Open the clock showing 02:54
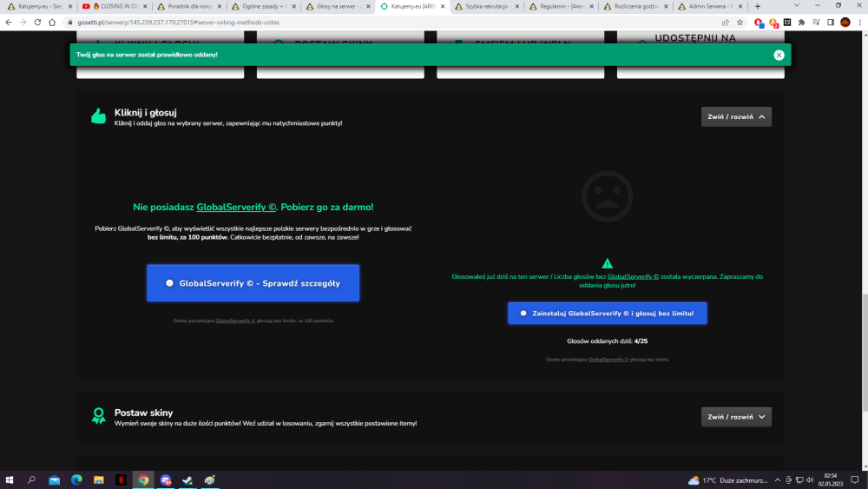This screenshot has height=489, width=868. (x=831, y=480)
